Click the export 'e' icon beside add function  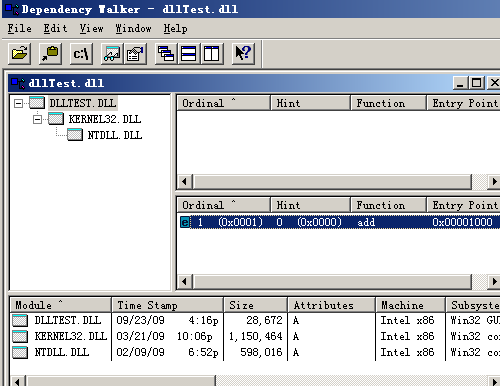185,222
